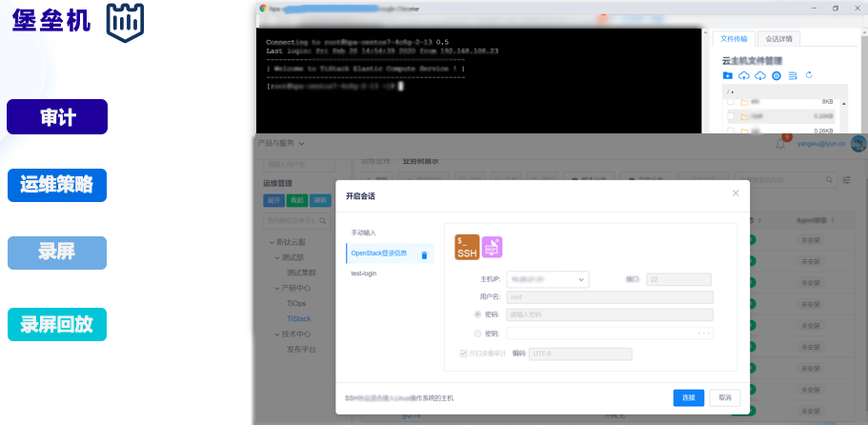Click the blue 展开 button
The height and width of the screenshot is (425, 868).
pos(274,200)
